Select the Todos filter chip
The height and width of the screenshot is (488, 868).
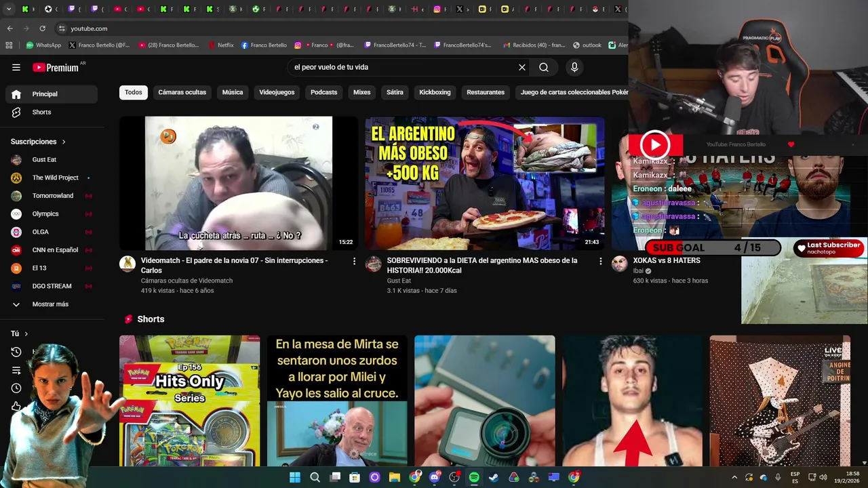click(x=134, y=92)
